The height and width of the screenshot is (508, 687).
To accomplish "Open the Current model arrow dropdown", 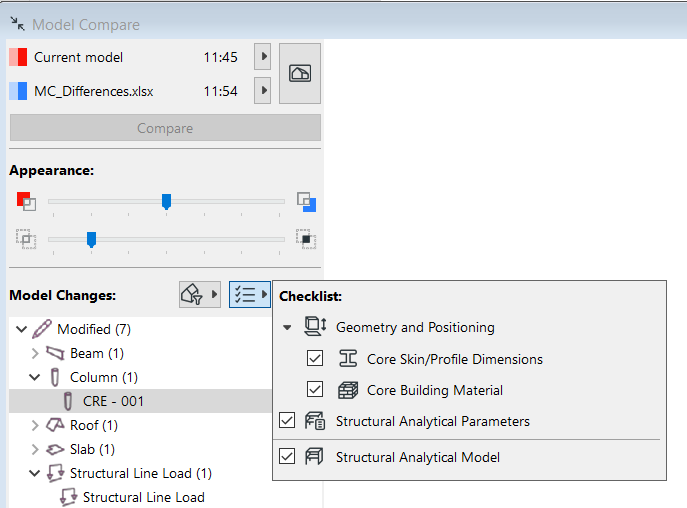I will click(264, 57).
